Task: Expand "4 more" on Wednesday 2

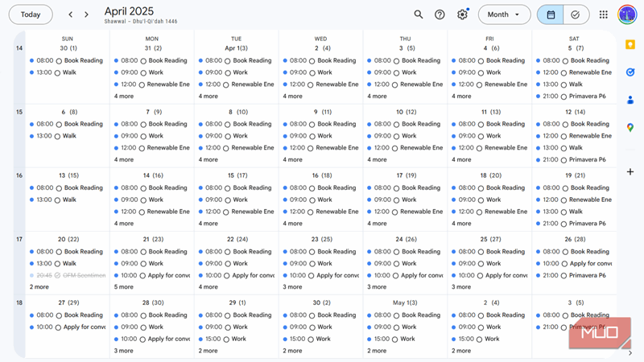Action: tap(293, 97)
